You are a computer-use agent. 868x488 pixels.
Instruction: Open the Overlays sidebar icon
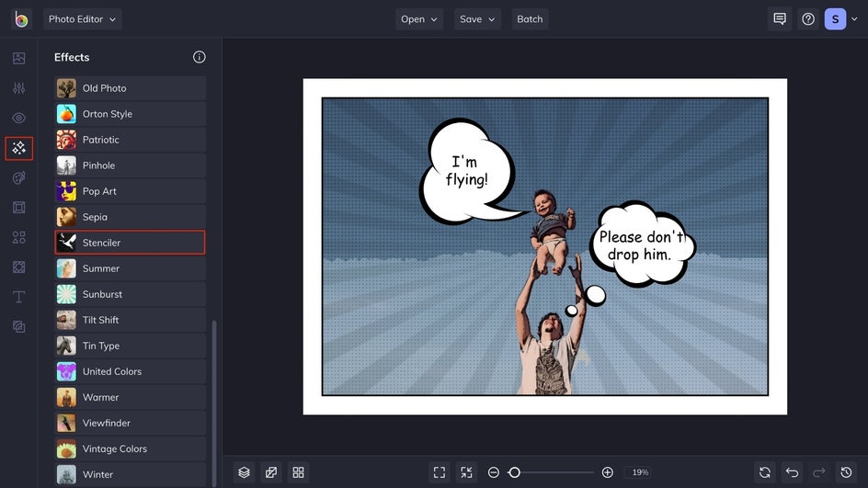(18, 267)
